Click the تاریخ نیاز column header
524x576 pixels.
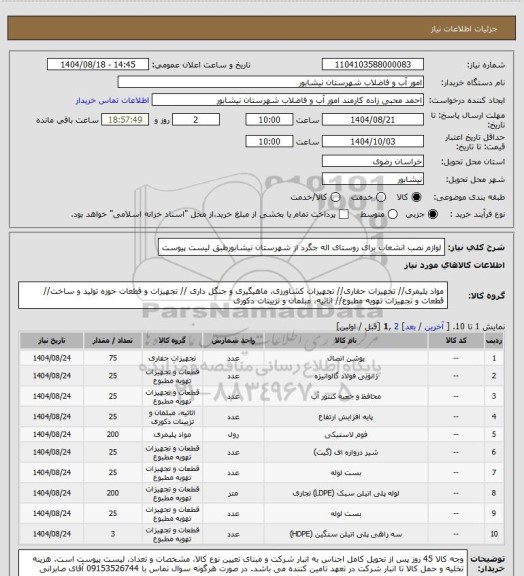coord(51,341)
